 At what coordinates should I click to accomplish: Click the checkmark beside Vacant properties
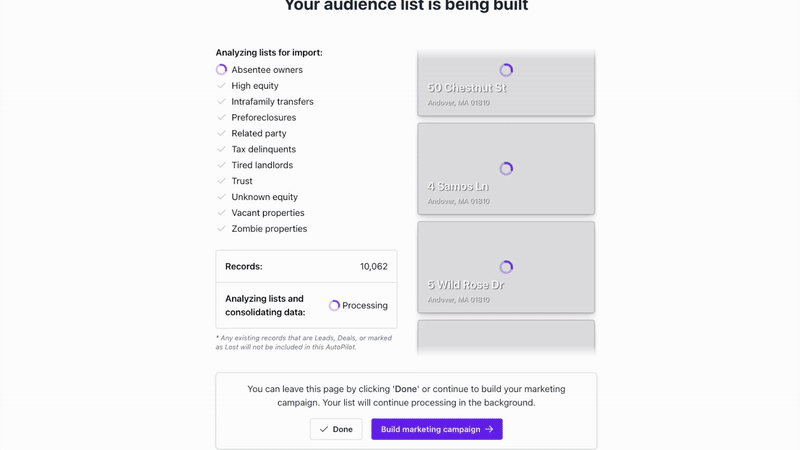[222, 213]
